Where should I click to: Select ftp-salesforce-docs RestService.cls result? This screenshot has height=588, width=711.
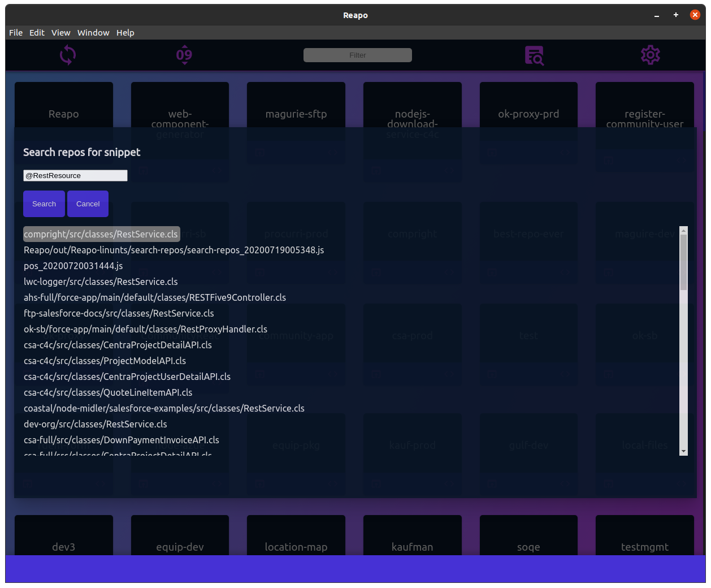(119, 313)
